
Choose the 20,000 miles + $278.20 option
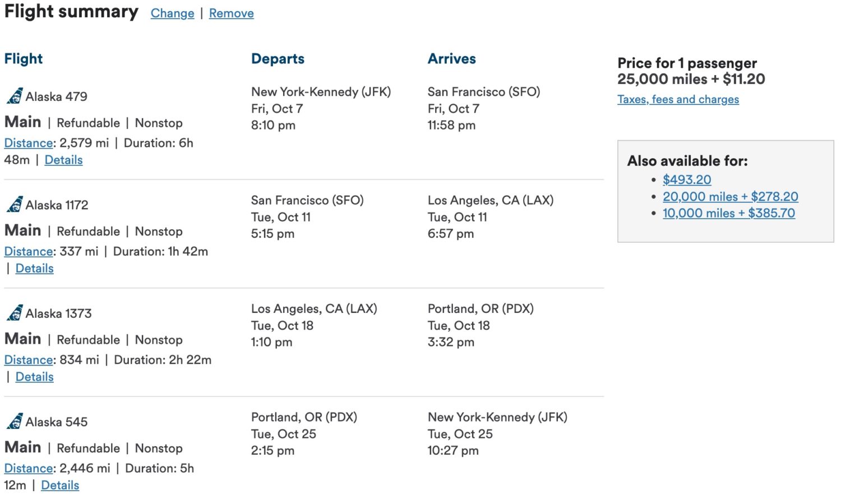point(729,196)
